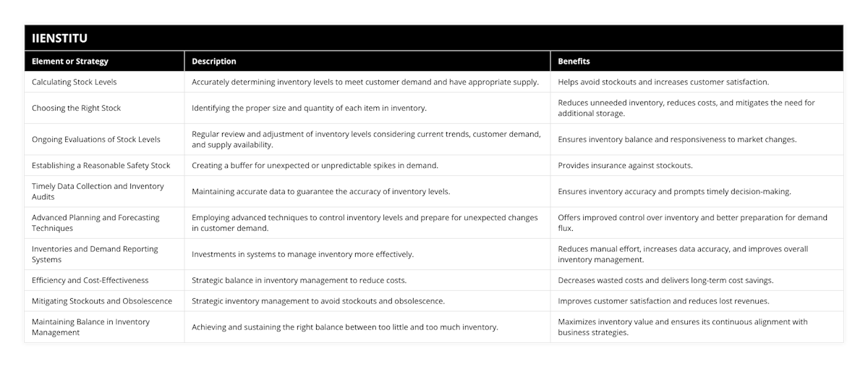This screenshot has width=868, height=367.
Task: Select Ongoing Evaluations of Stock Levels cell
Action: point(96,139)
